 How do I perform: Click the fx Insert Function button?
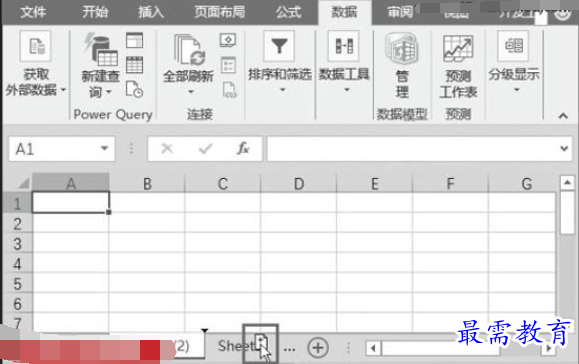point(243,149)
